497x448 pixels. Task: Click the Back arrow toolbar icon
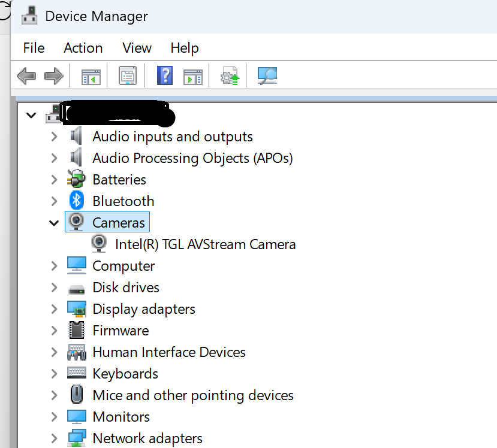click(x=26, y=76)
